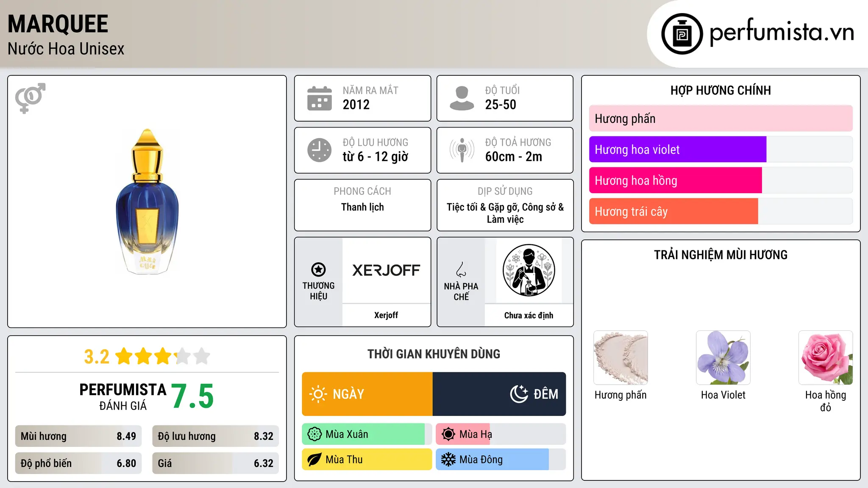Click the sun icon in the Ngày bar

(x=318, y=394)
